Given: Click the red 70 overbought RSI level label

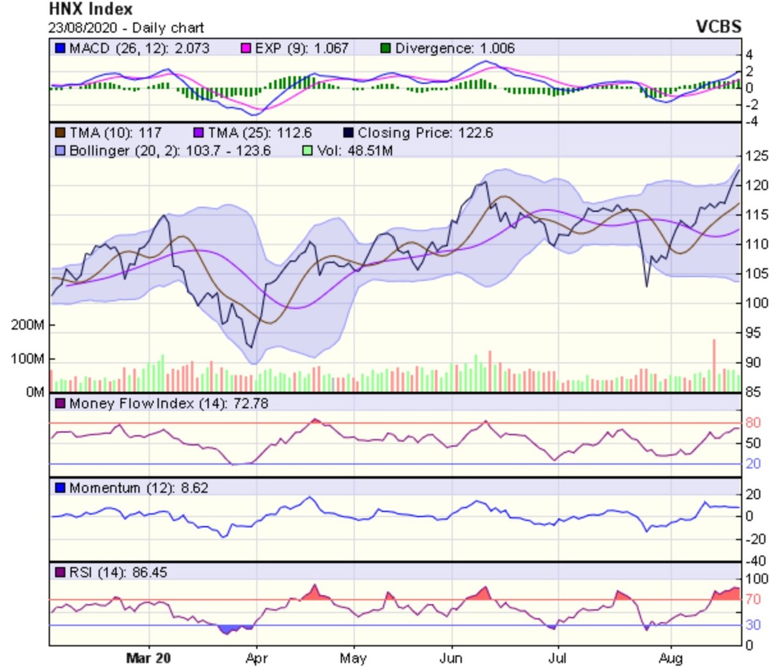Looking at the screenshot, I should [x=753, y=600].
